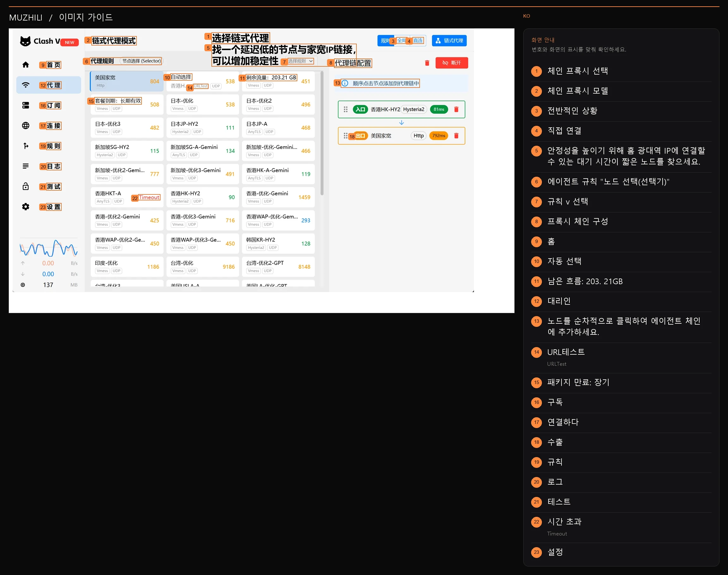Switch to global mode button

[x=401, y=40]
